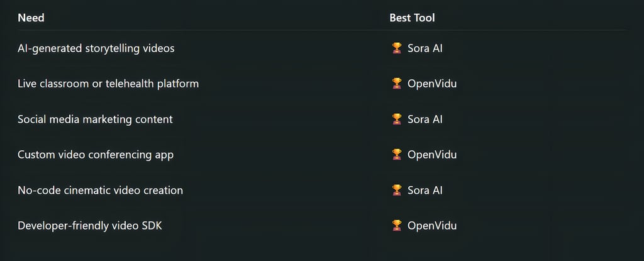Image resolution: width=644 pixels, height=261 pixels.
Task: Click the Need column header
Action: 31,18
